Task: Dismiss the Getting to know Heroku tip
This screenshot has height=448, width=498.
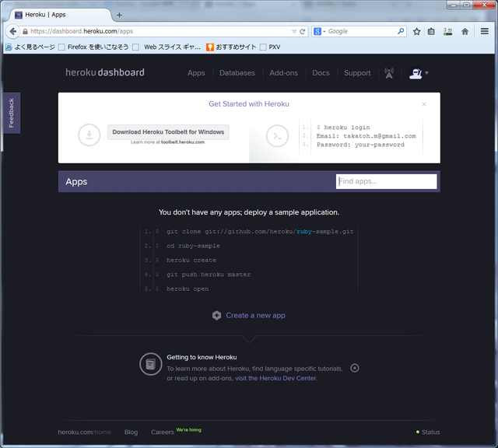Action: coord(355,368)
